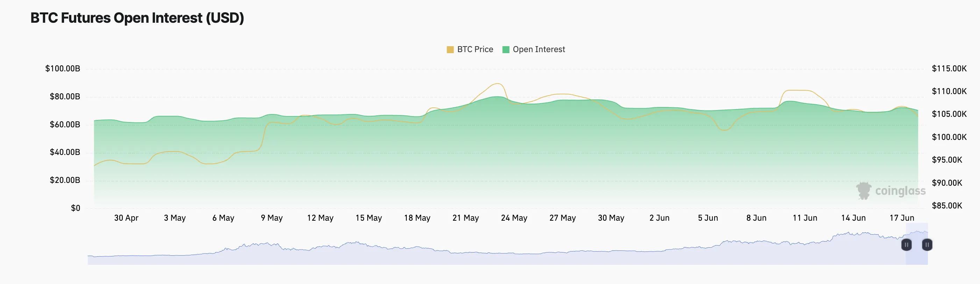The height and width of the screenshot is (284, 980).
Task: Click the coinglass watermark logo icon
Action: (x=864, y=191)
